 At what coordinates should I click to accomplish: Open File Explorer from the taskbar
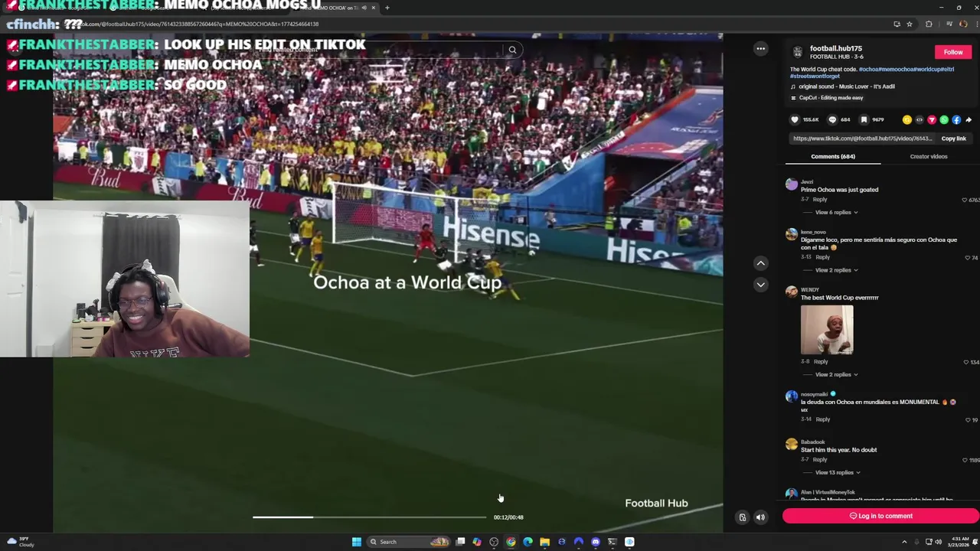tap(544, 542)
